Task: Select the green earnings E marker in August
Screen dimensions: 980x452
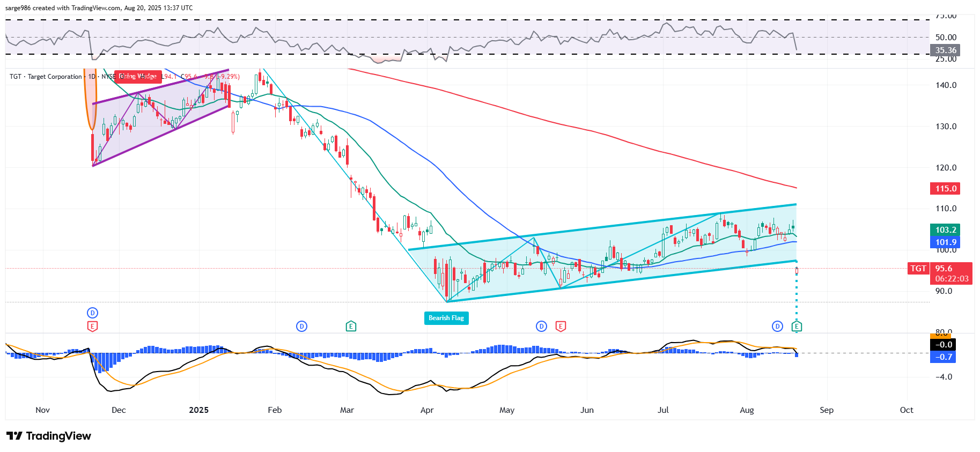Action: [797, 326]
